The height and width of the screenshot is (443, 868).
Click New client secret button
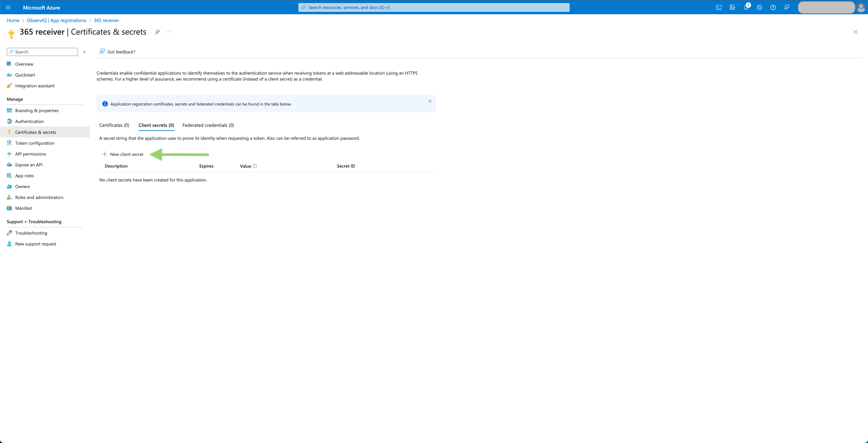click(x=123, y=154)
